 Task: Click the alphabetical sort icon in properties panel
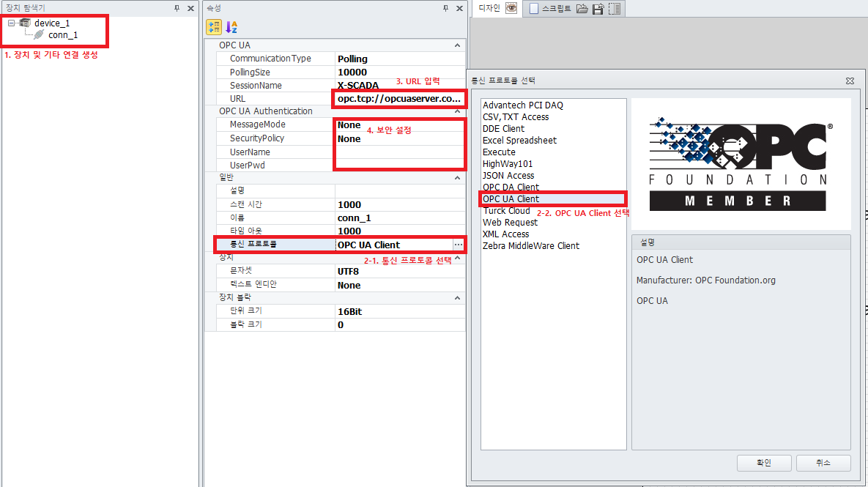coord(231,26)
